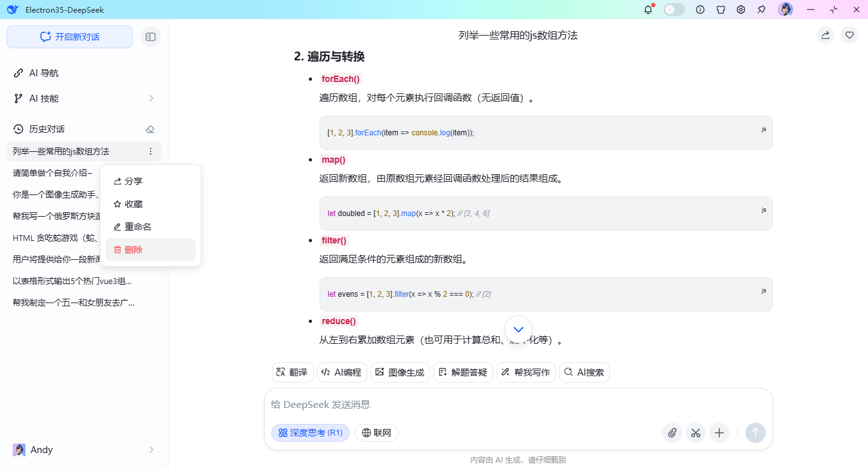Collapse the sidebar panel

[x=151, y=37]
